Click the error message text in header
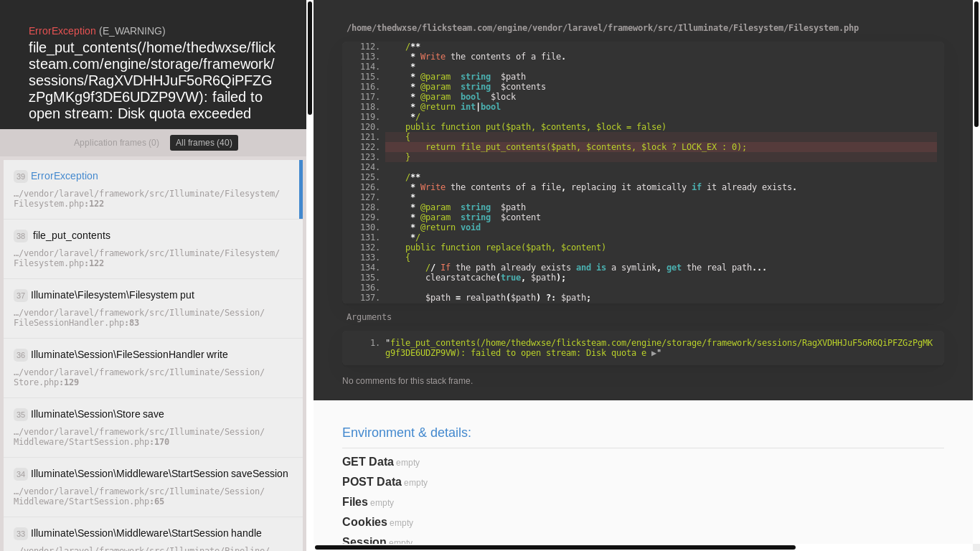Image resolution: width=980 pixels, height=551 pixels. click(x=152, y=80)
